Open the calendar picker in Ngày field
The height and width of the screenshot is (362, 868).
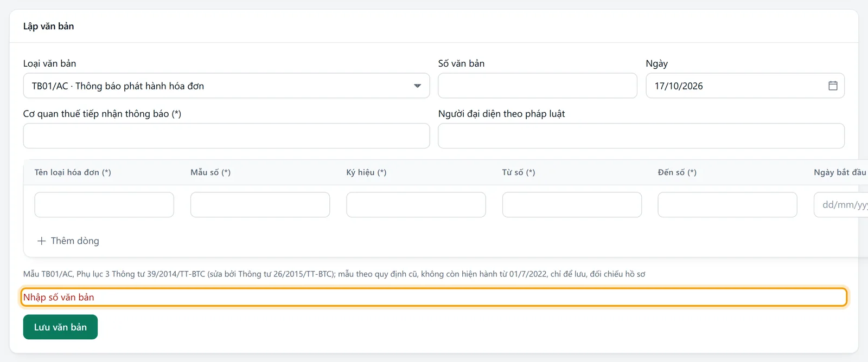(833, 86)
